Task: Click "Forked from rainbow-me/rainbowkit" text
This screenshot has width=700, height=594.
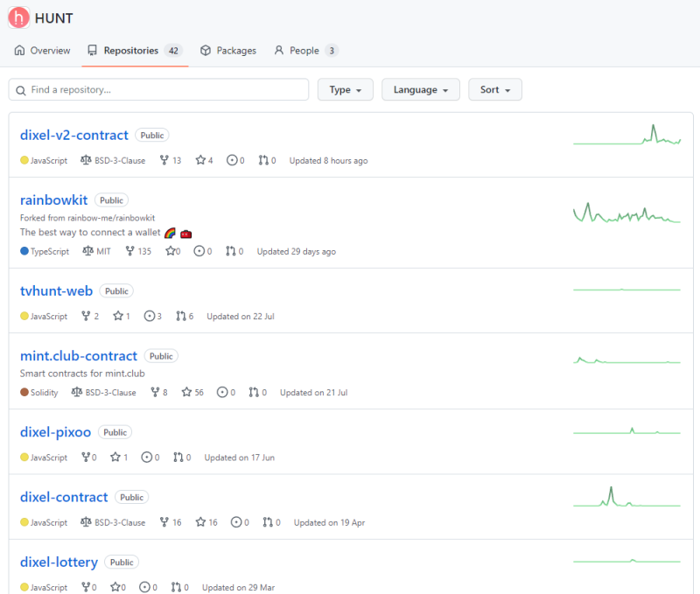Action: (87, 218)
